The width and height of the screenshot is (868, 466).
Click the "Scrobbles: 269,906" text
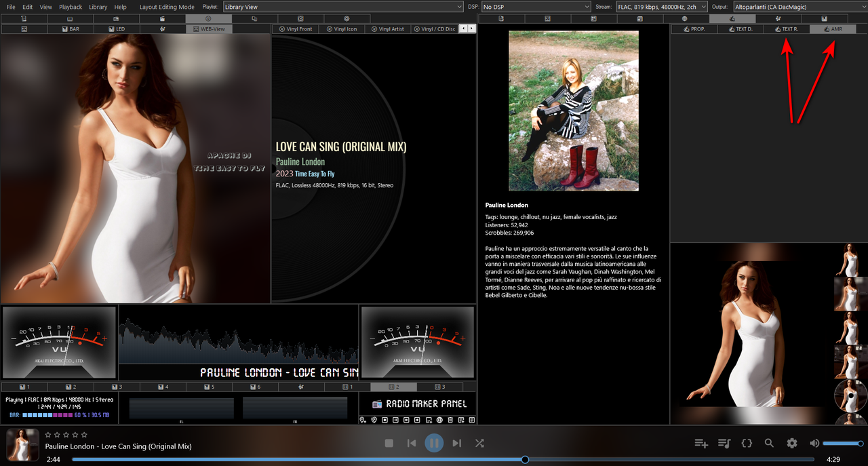pyautogui.click(x=509, y=233)
